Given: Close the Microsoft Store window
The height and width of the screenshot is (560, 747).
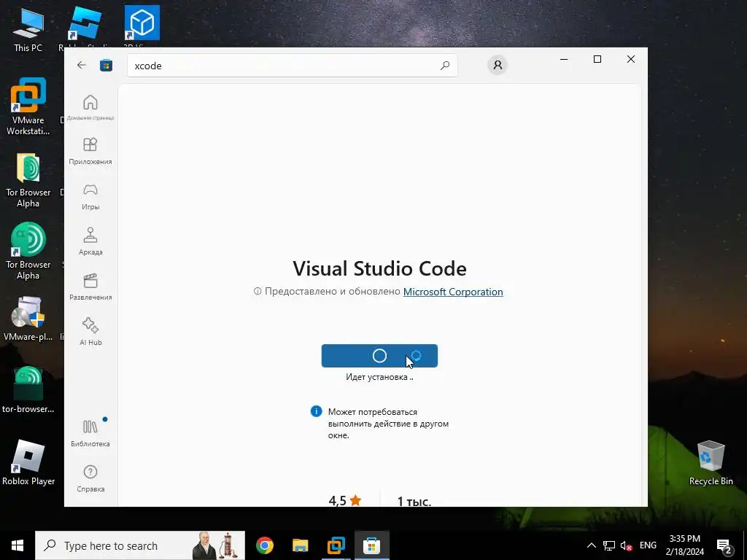Looking at the screenshot, I should point(631,59).
